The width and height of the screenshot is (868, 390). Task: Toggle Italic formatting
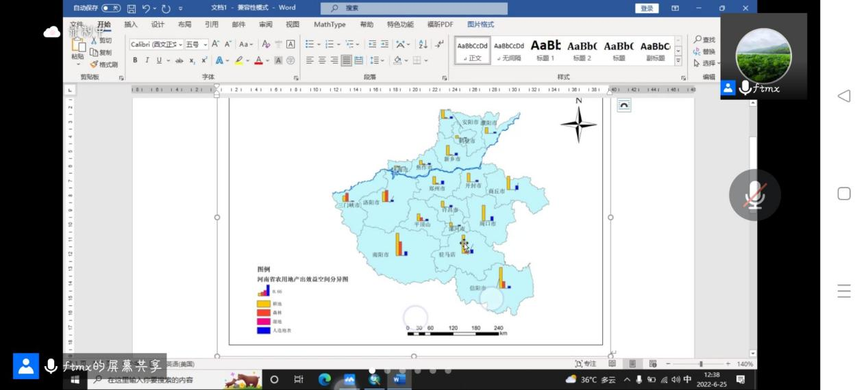147,60
